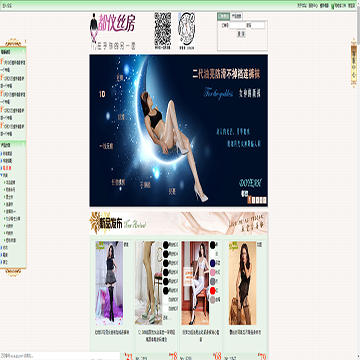This screenshot has height=360, width=360.
Task: Open the moon banner for 连裤袜 promotion
Action: pos(178,130)
